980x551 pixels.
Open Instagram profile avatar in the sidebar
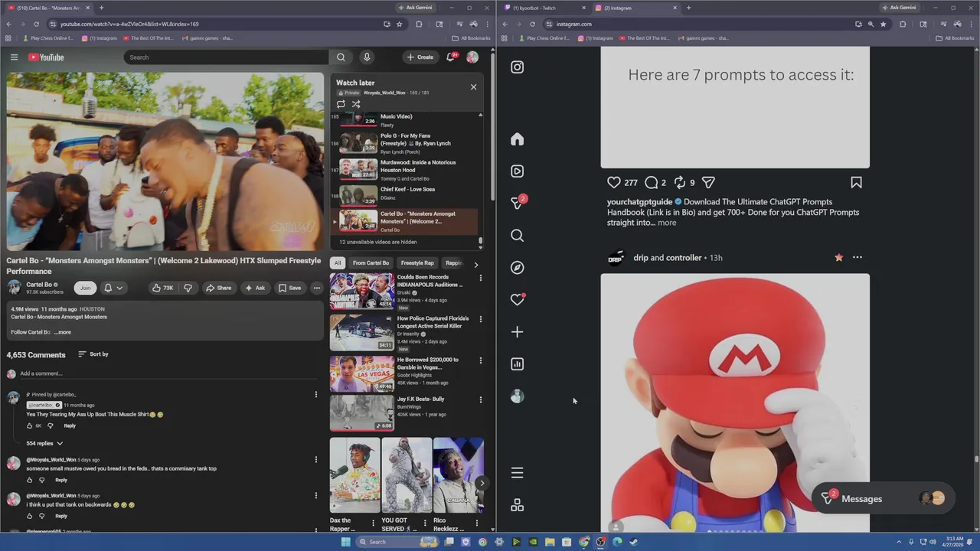[x=518, y=396]
